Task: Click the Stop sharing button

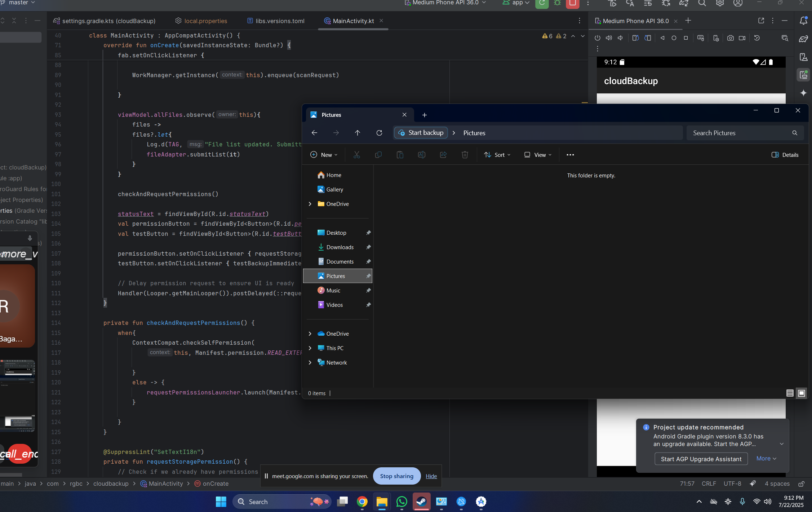Action: tap(396, 476)
